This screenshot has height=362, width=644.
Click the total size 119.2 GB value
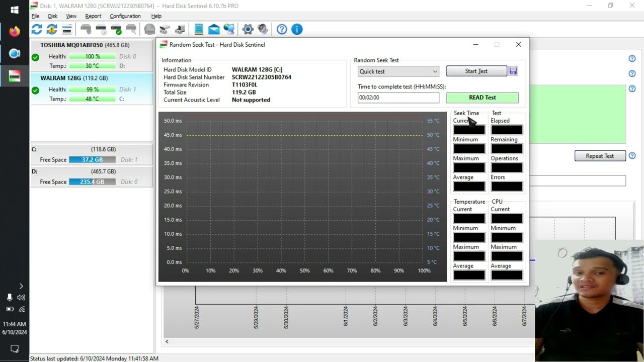(244, 93)
